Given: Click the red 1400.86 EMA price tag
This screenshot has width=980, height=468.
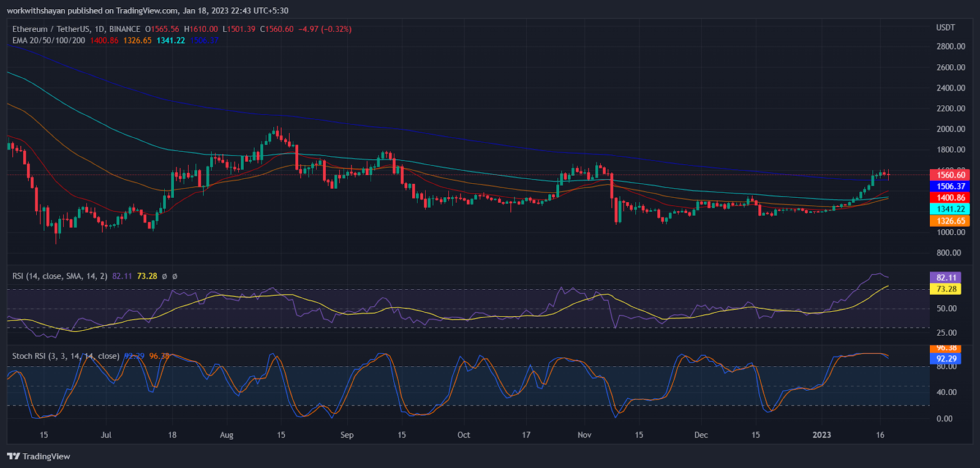Looking at the screenshot, I should [949, 198].
